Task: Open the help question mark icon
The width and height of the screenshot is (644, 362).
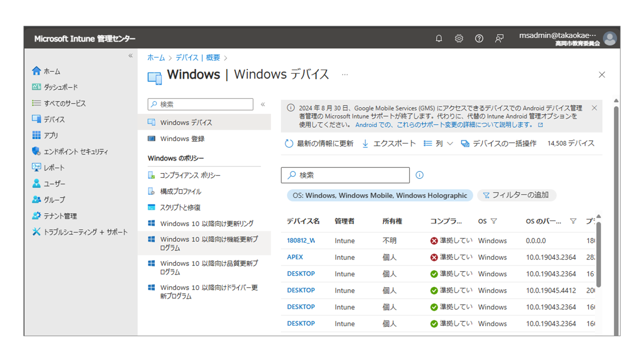Action: click(479, 39)
